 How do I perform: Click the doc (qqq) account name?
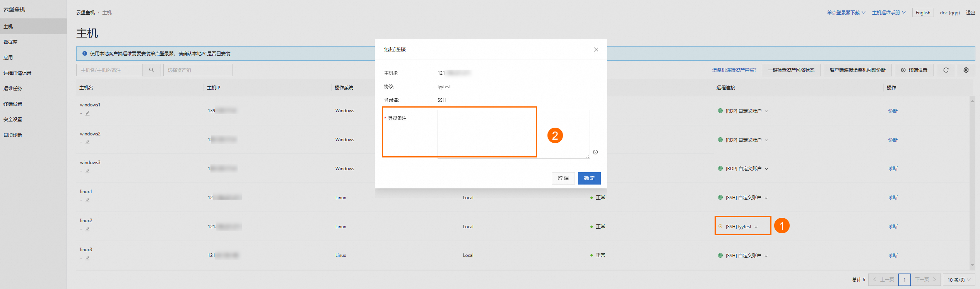click(x=950, y=13)
